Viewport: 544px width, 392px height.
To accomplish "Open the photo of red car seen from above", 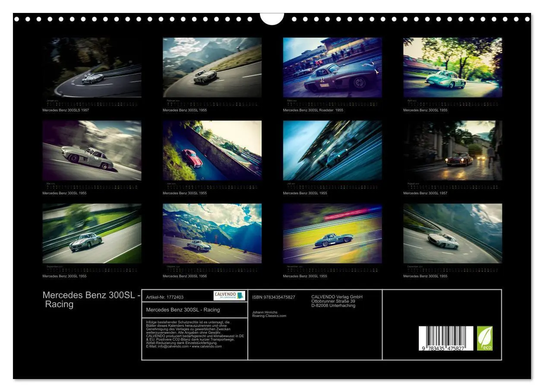I will click(x=212, y=150).
